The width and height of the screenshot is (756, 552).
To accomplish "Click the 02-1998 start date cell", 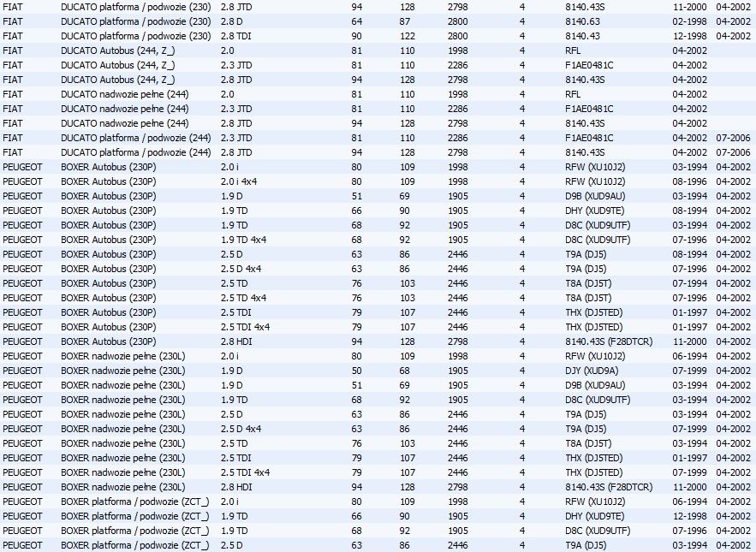I will point(689,21).
